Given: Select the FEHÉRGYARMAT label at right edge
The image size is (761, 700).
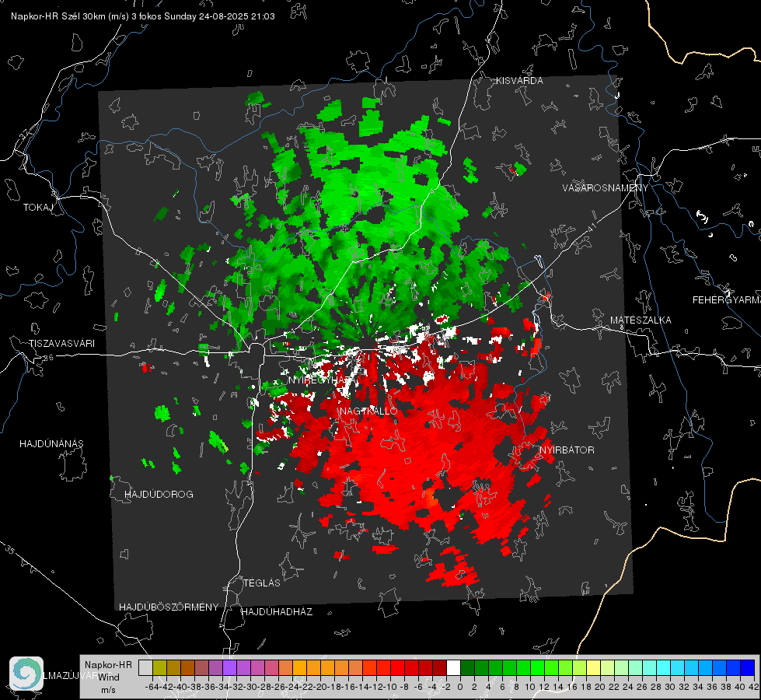Looking at the screenshot, I should click(726, 300).
